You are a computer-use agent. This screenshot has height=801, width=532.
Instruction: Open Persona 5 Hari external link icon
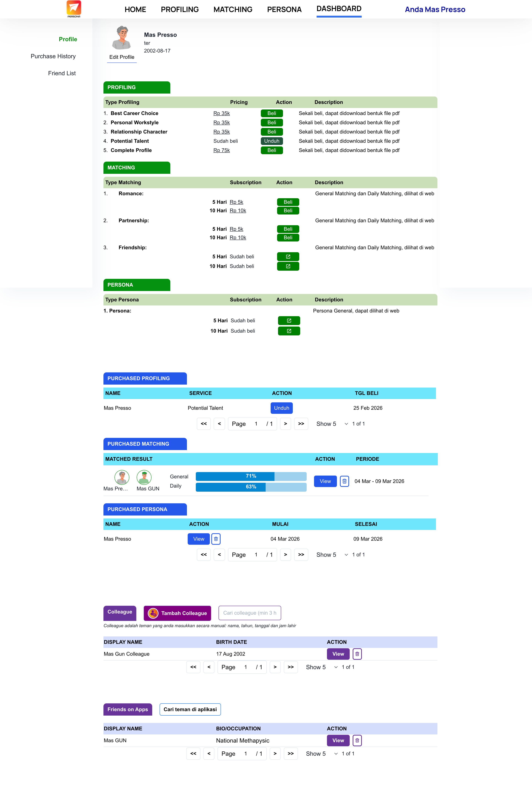click(289, 321)
